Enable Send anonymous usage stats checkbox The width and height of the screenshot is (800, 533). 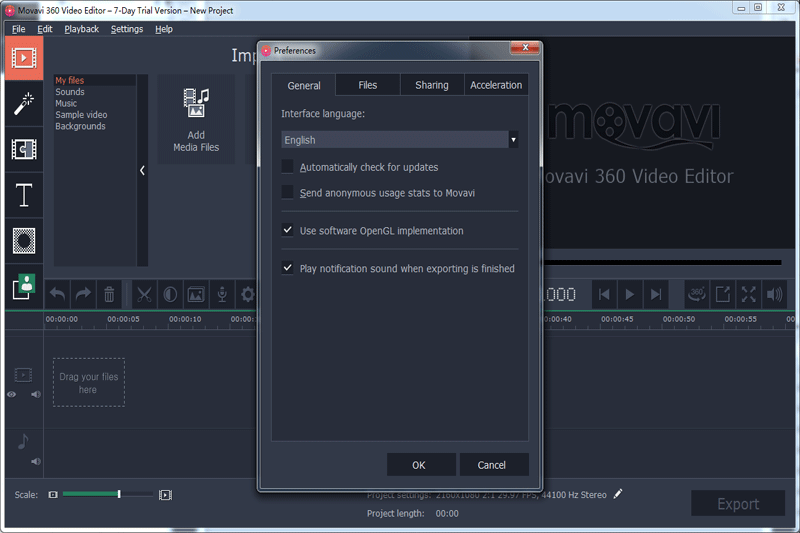click(x=288, y=192)
